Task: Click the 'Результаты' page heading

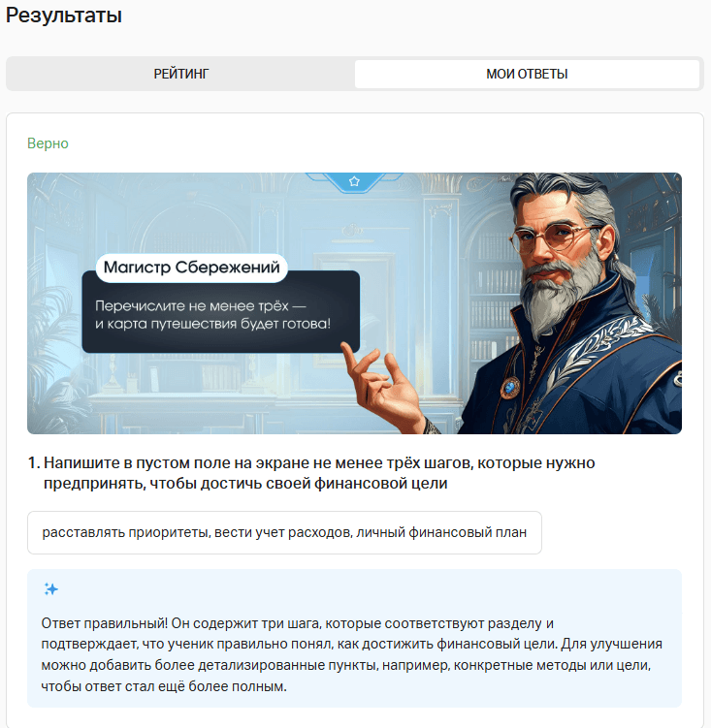Action: [64, 15]
